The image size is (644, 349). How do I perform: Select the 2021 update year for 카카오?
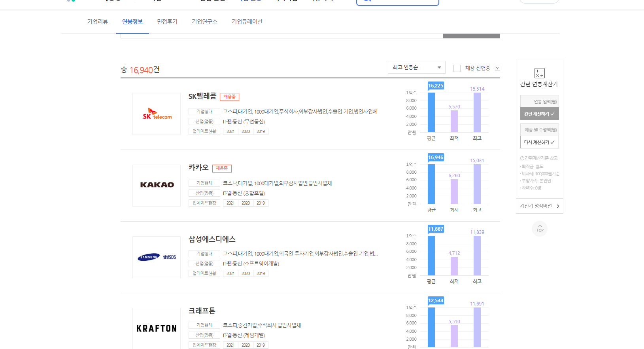click(230, 203)
